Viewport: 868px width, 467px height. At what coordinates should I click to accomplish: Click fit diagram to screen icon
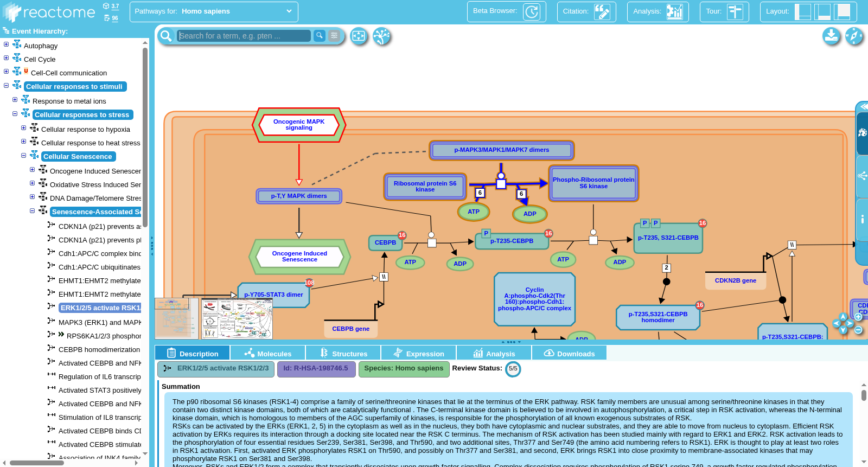(x=359, y=36)
